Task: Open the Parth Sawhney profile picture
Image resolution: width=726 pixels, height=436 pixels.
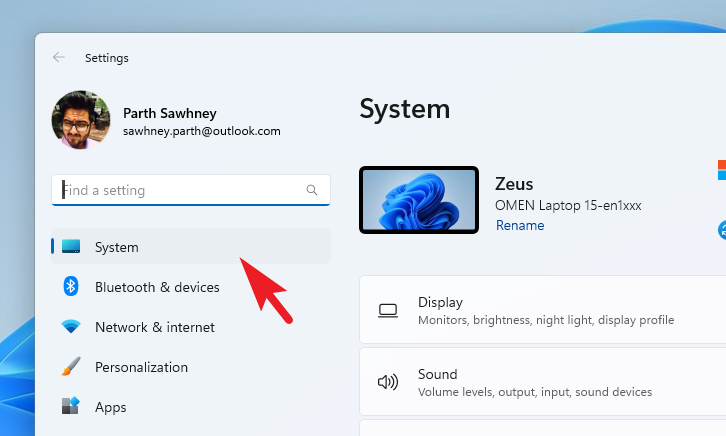Action: point(81,120)
